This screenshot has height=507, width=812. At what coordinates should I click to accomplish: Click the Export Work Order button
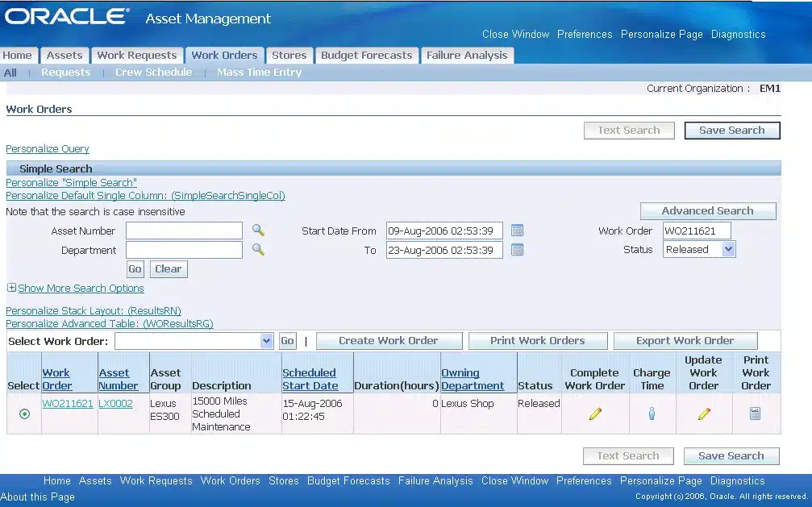(x=685, y=340)
